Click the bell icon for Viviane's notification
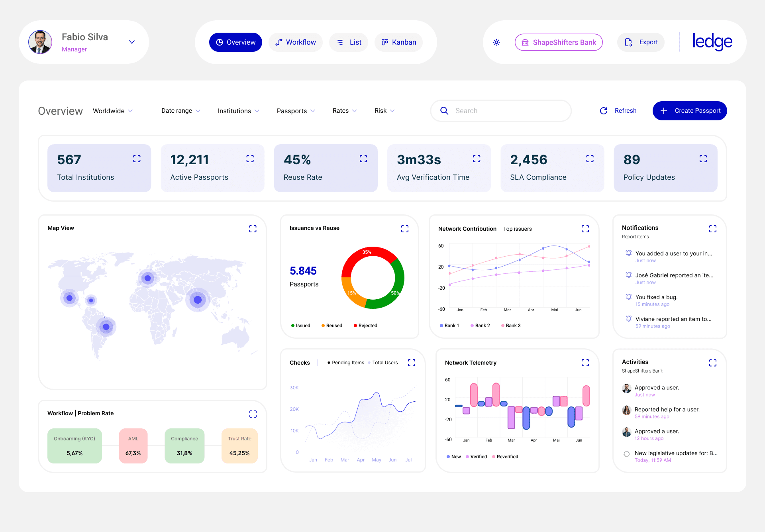 [628, 319]
